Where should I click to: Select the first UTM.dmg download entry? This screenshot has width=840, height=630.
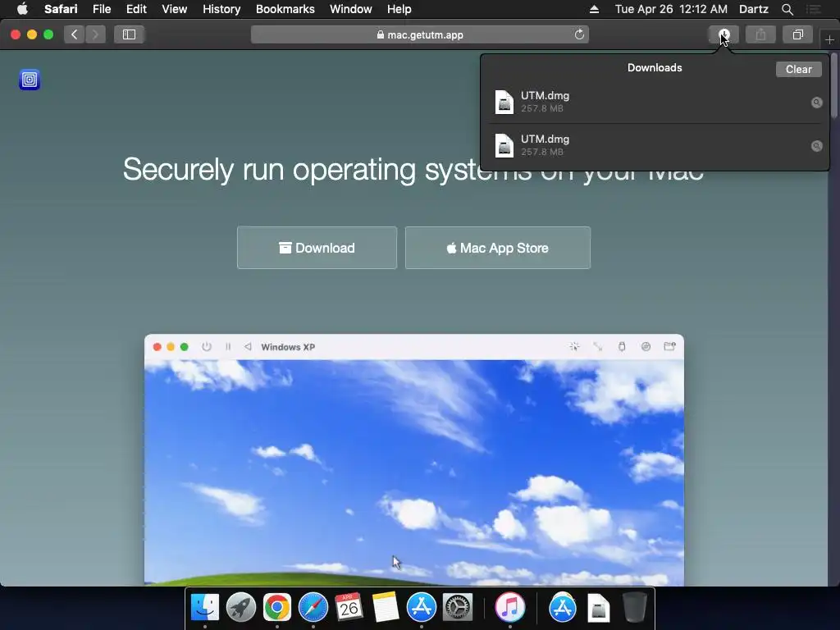click(655, 102)
